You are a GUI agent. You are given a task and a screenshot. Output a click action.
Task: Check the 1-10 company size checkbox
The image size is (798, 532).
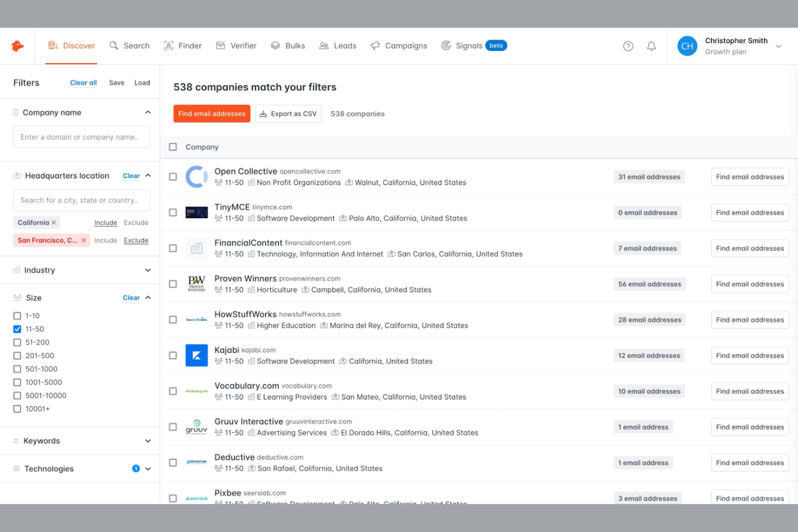pos(17,315)
